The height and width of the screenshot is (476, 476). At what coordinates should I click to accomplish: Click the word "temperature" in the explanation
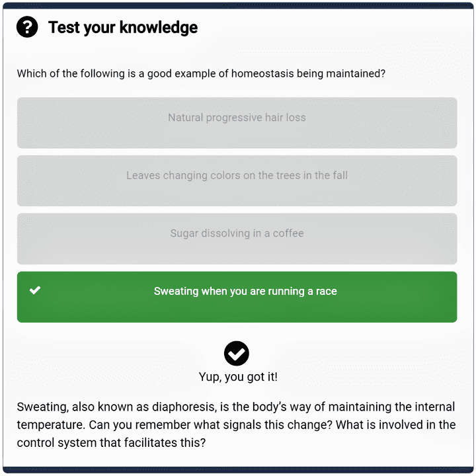point(50,424)
